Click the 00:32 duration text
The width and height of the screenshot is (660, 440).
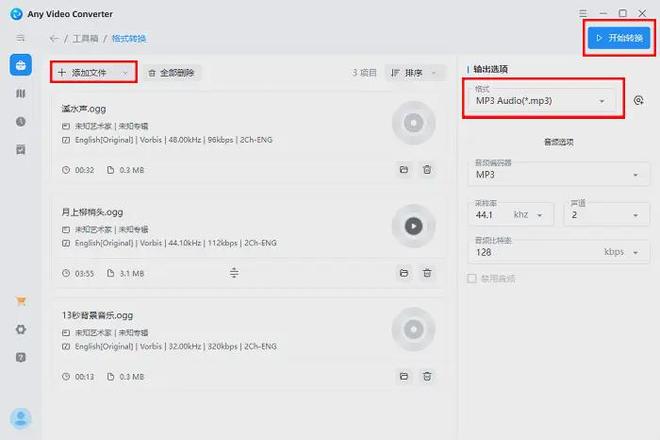pyautogui.click(x=84, y=170)
